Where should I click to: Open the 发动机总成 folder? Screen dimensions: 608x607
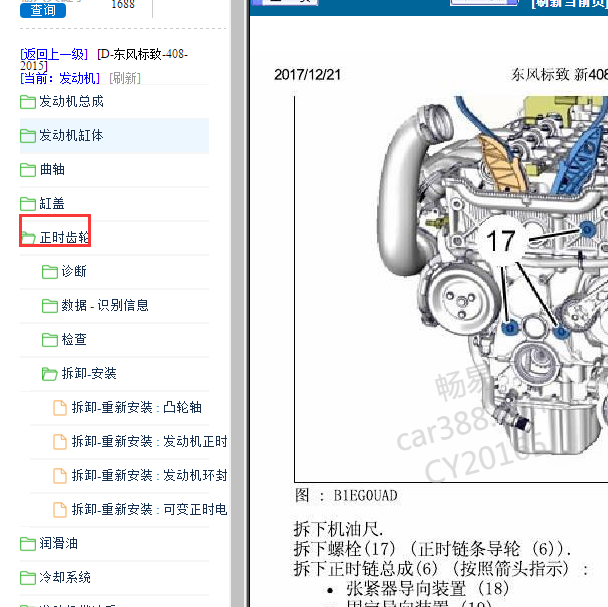71,102
